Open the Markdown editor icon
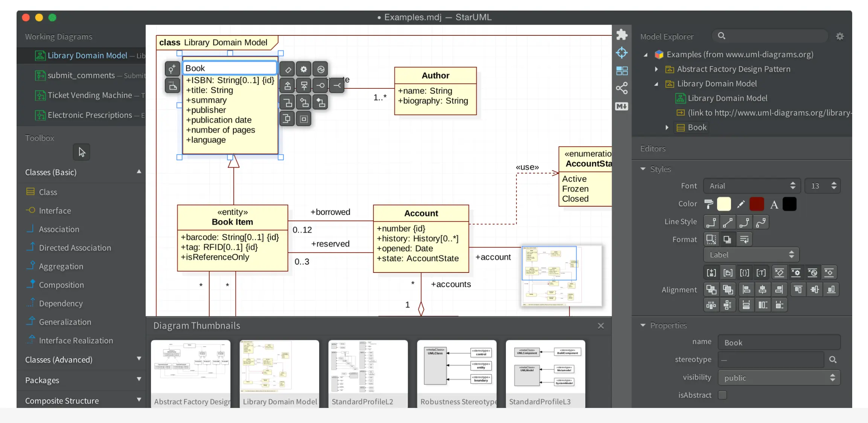 click(x=621, y=107)
